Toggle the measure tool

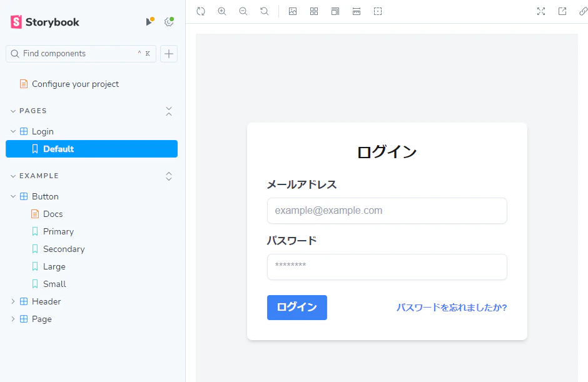tap(357, 11)
